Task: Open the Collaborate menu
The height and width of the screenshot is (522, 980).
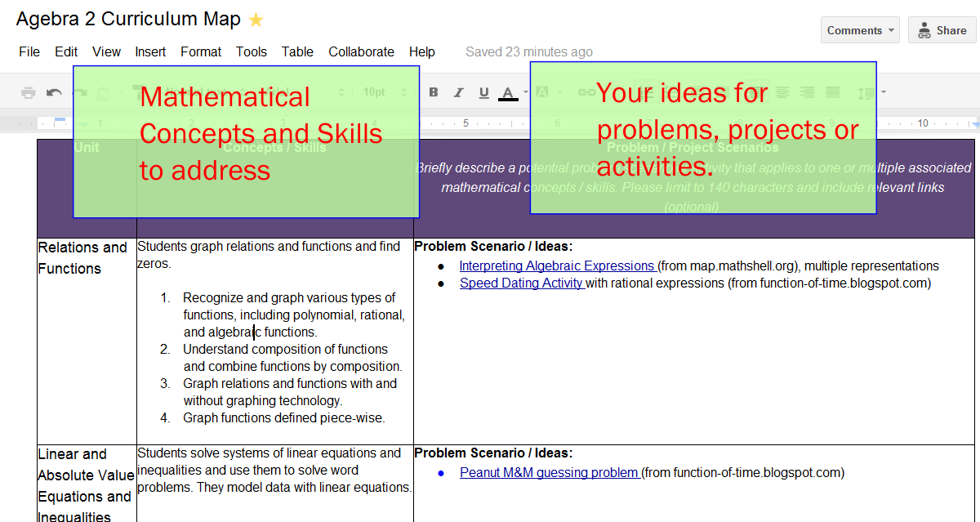Action: pyautogui.click(x=361, y=51)
